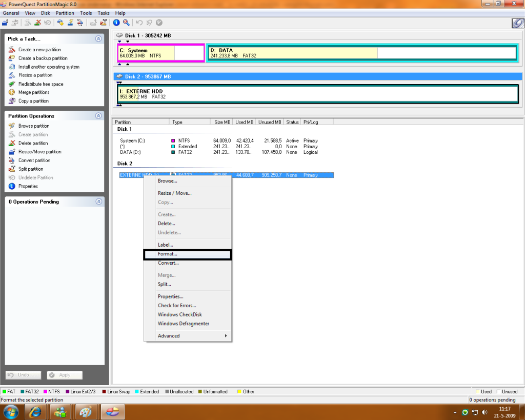Choose Label... from the context menu
The height and width of the screenshot is (420, 525).
[188, 245]
